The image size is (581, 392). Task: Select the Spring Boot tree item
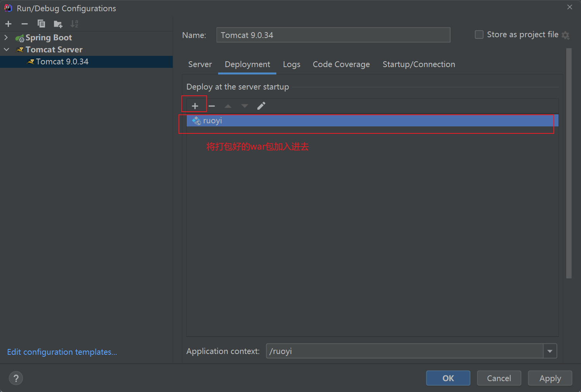click(49, 38)
